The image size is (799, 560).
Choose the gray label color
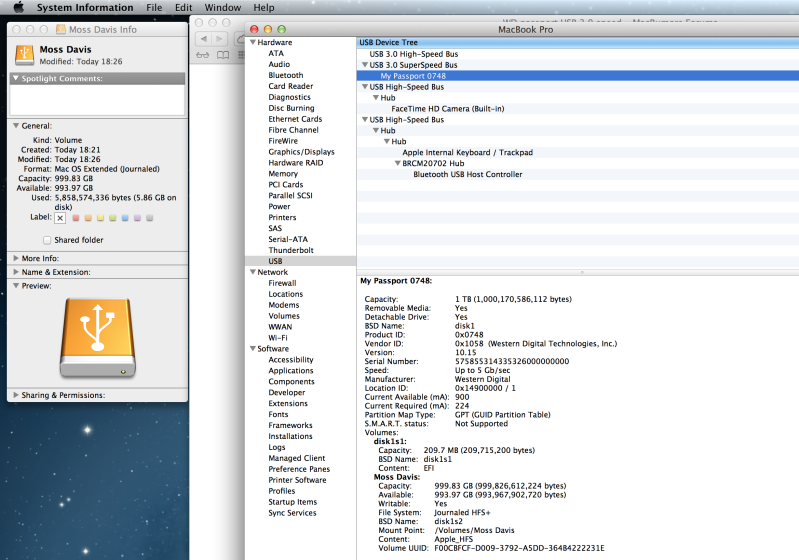coord(149,218)
